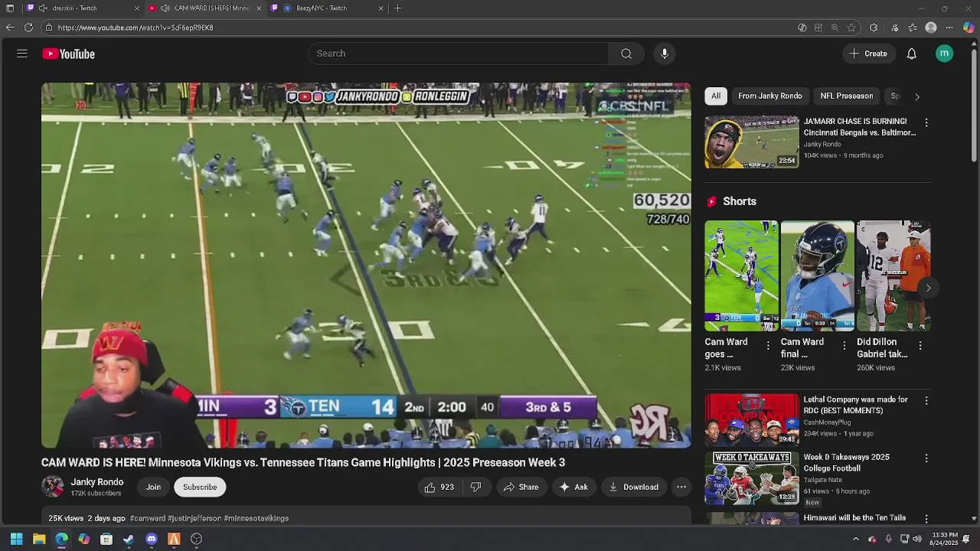Image resolution: width=980 pixels, height=551 pixels.
Task: Open the YouTube guide hamburger menu
Action: [22, 54]
